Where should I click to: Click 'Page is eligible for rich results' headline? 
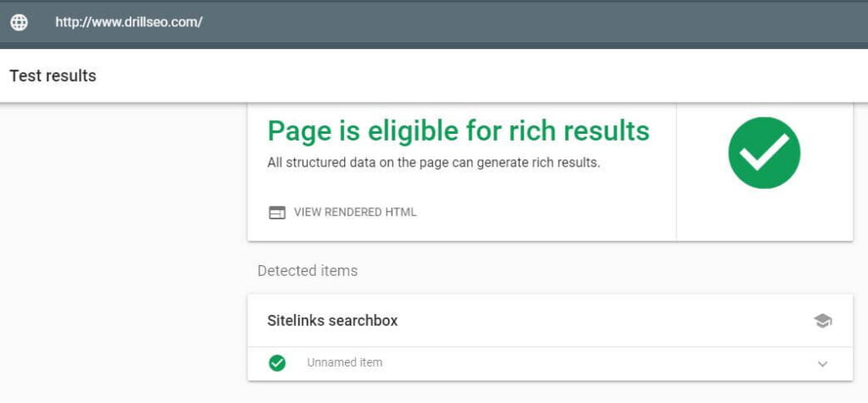[459, 131]
